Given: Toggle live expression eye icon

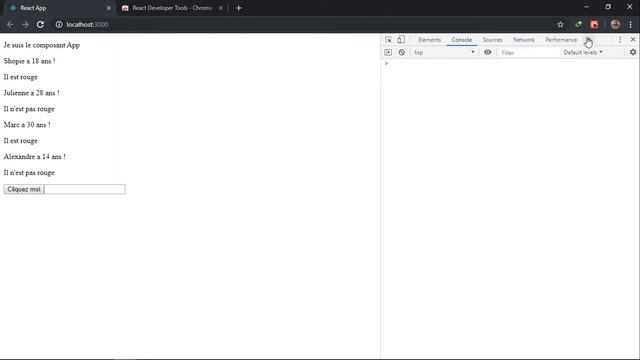Looking at the screenshot, I should pos(487,52).
